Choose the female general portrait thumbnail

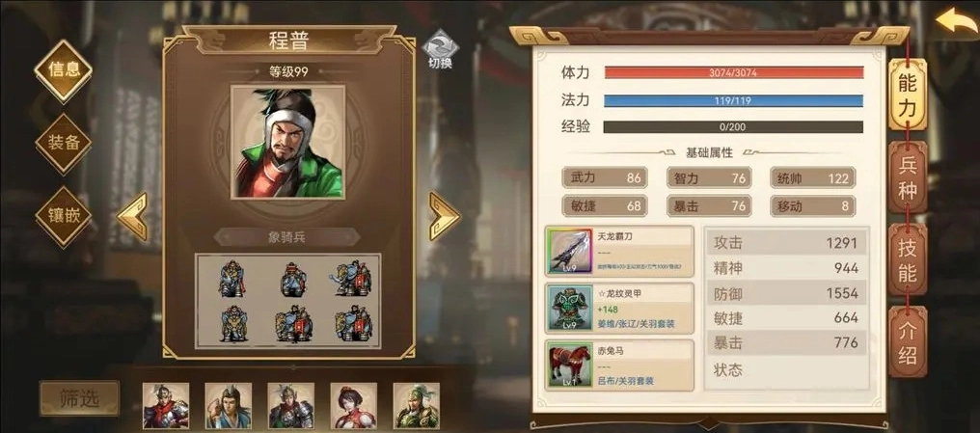[354, 406]
